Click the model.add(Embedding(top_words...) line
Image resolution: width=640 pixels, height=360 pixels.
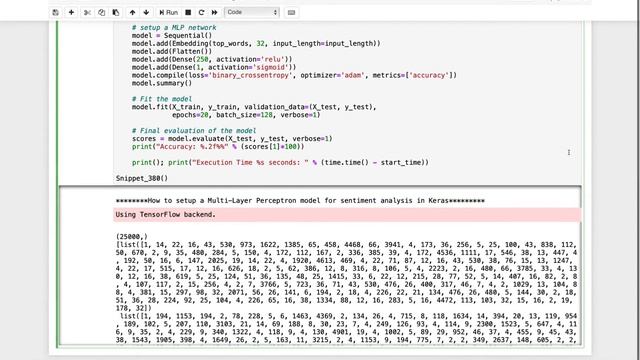pyautogui.click(x=256, y=44)
